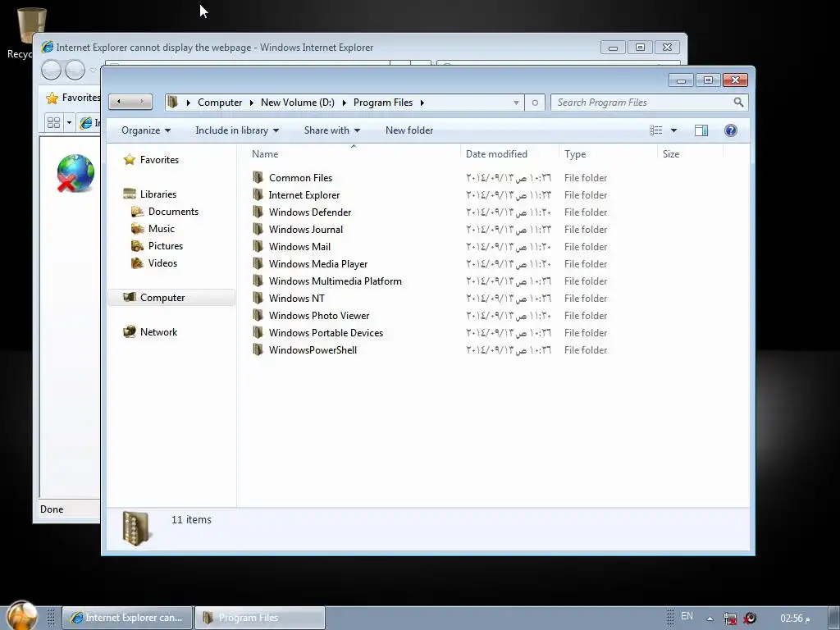Click the muted volume tray icon
This screenshot has width=840, height=630.
pyautogui.click(x=750, y=619)
